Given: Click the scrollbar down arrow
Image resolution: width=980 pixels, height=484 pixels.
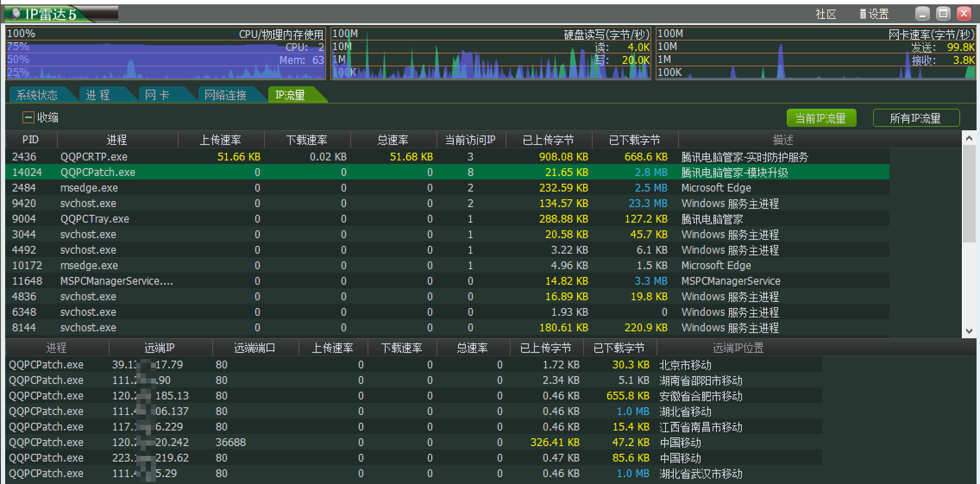Looking at the screenshot, I should click(x=969, y=331).
